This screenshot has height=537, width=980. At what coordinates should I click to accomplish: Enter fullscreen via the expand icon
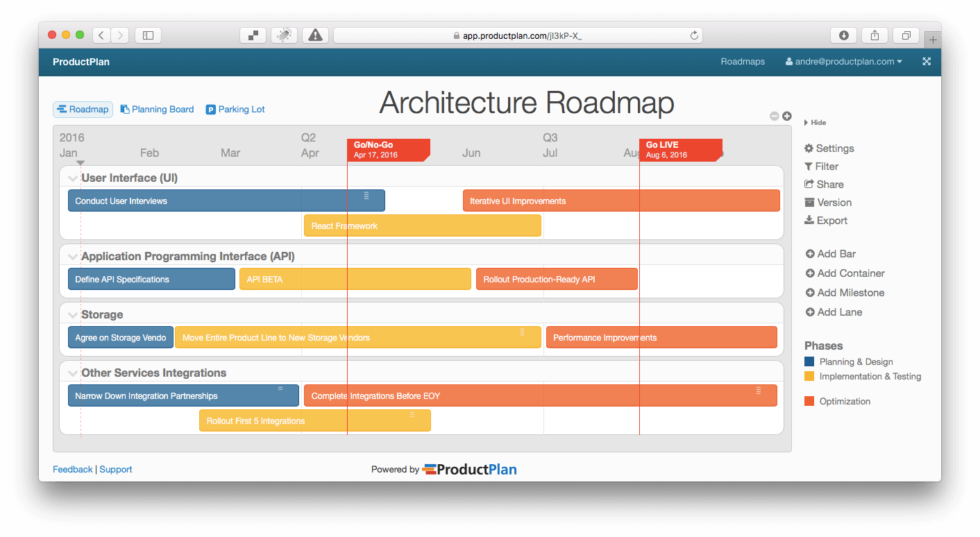[927, 61]
